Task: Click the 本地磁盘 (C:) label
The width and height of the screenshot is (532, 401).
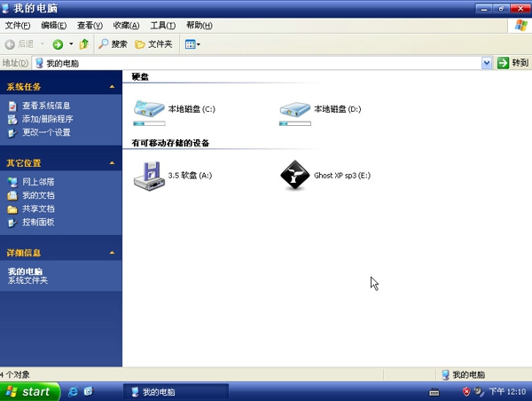Action: [x=192, y=109]
